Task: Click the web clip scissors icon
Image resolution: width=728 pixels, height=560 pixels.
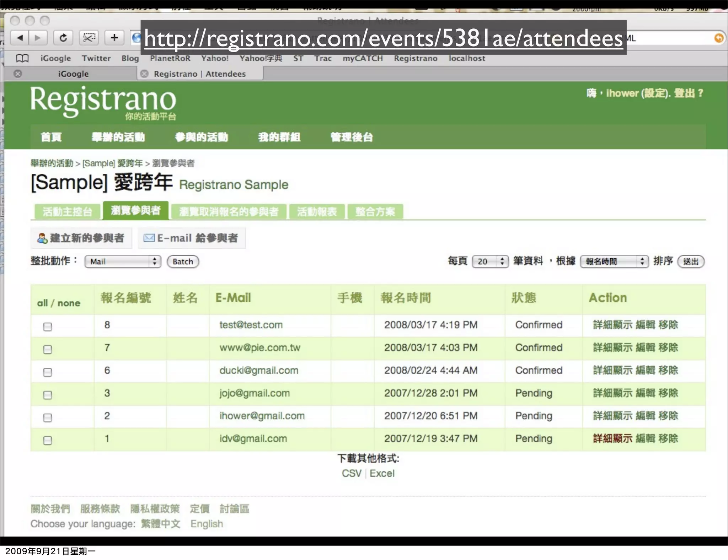Action: (89, 38)
